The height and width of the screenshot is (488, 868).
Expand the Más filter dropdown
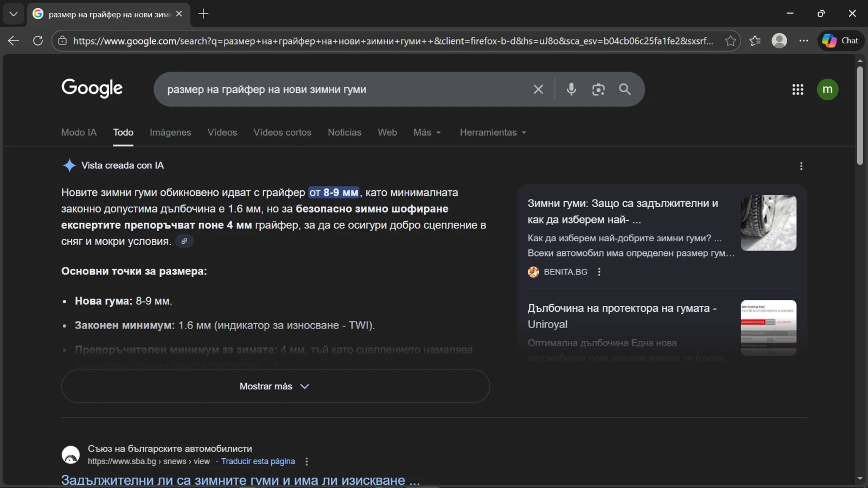coord(427,132)
